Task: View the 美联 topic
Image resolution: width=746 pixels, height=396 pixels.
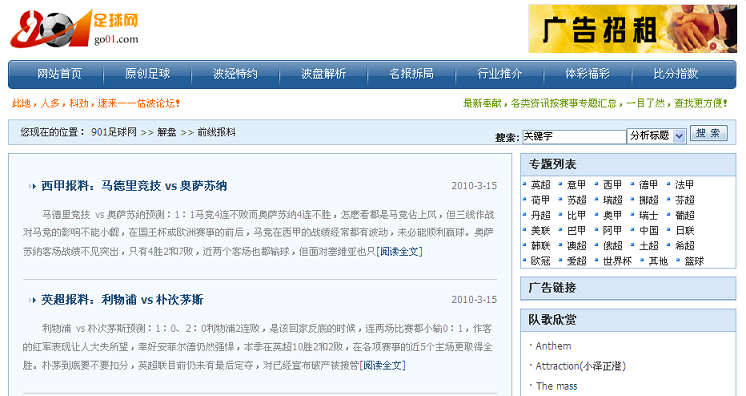Action: [x=540, y=230]
